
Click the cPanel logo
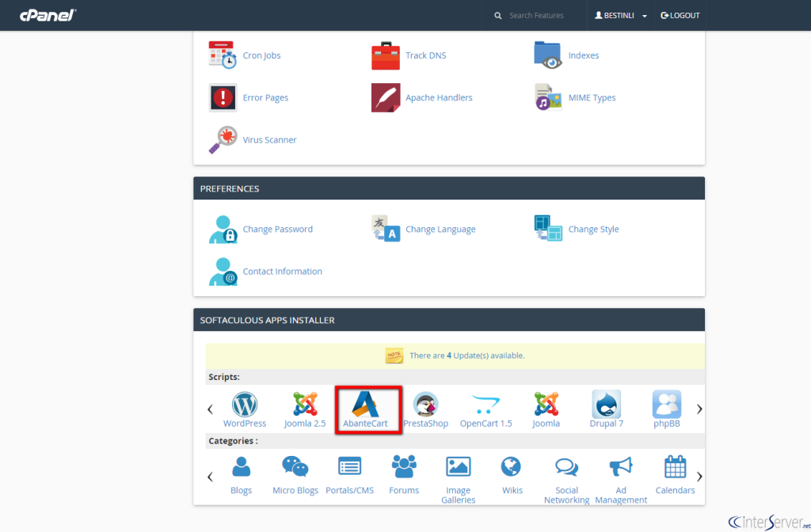[48, 16]
